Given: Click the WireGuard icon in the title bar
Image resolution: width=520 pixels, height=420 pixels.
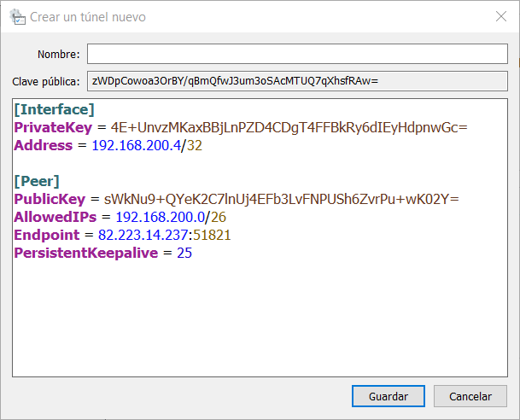Looking at the screenshot, I should coord(16,16).
